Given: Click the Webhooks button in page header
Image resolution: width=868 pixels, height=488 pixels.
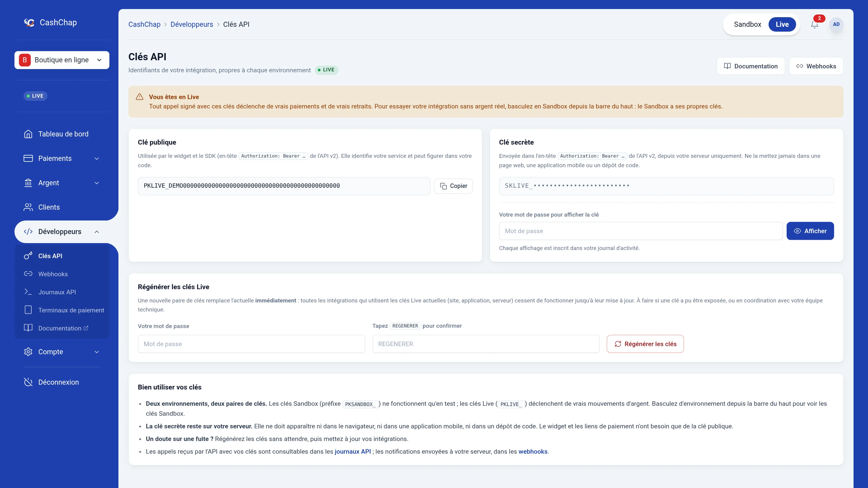Looking at the screenshot, I should tap(816, 66).
